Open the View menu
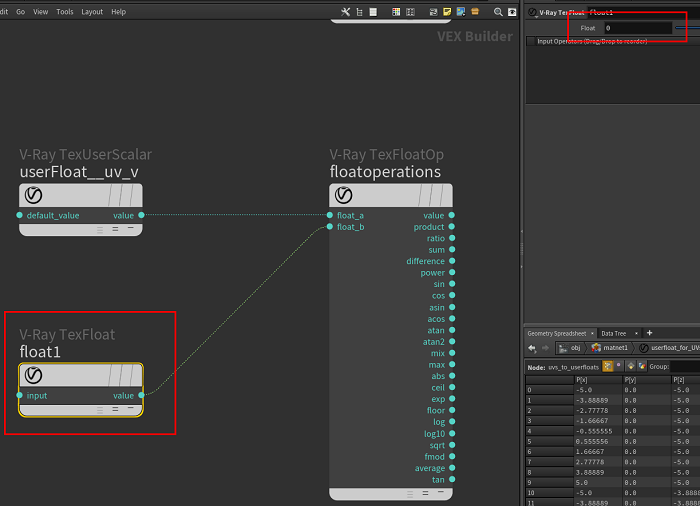Screen dimensions: 700x506 (40, 12)
